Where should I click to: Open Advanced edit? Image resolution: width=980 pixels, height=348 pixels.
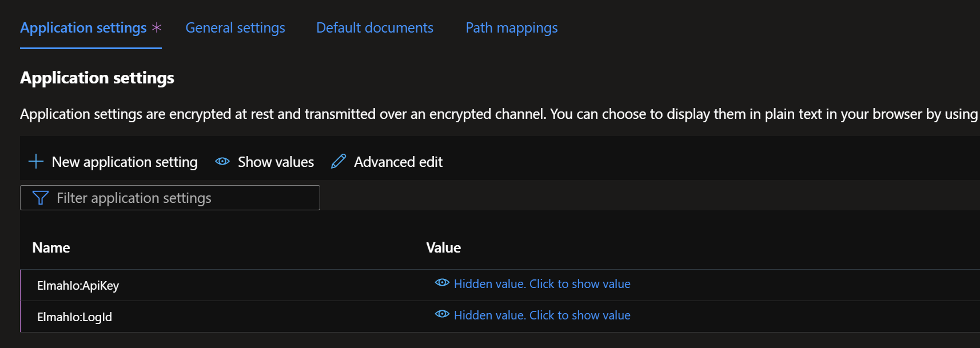(387, 162)
